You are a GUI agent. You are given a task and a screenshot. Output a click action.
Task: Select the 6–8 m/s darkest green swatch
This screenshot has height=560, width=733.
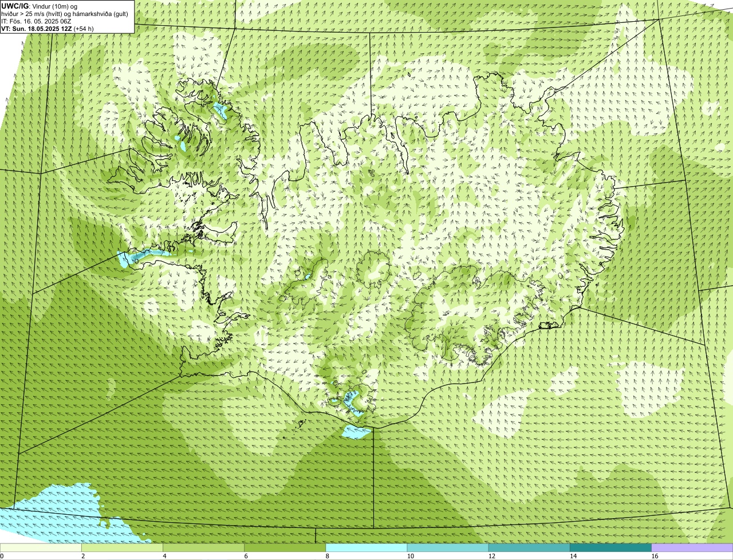point(285,547)
